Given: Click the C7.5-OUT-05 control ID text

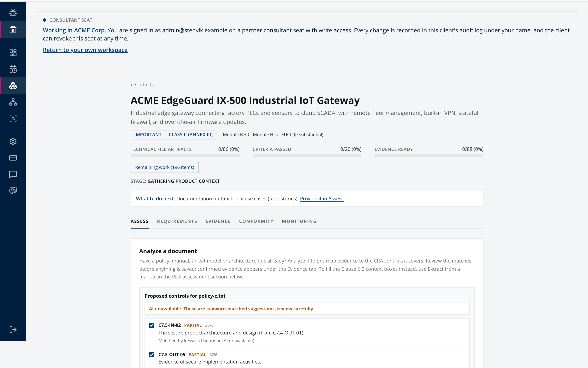Looking at the screenshot, I should pos(172,355).
